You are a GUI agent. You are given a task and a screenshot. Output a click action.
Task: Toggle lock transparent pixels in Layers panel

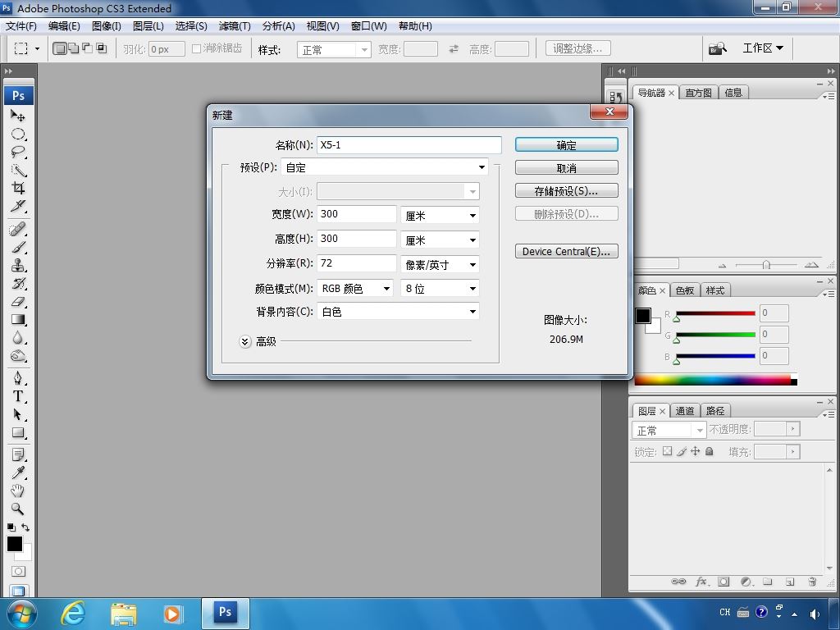coord(667,451)
